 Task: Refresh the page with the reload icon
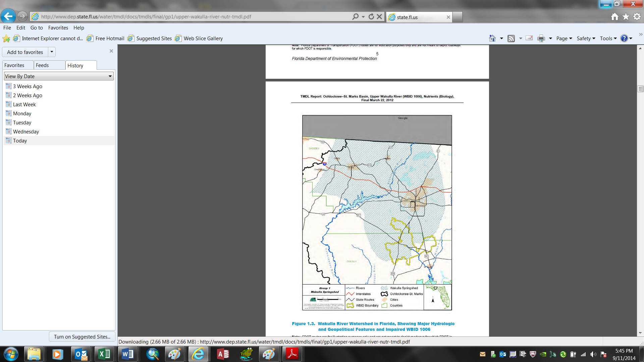coord(371,16)
